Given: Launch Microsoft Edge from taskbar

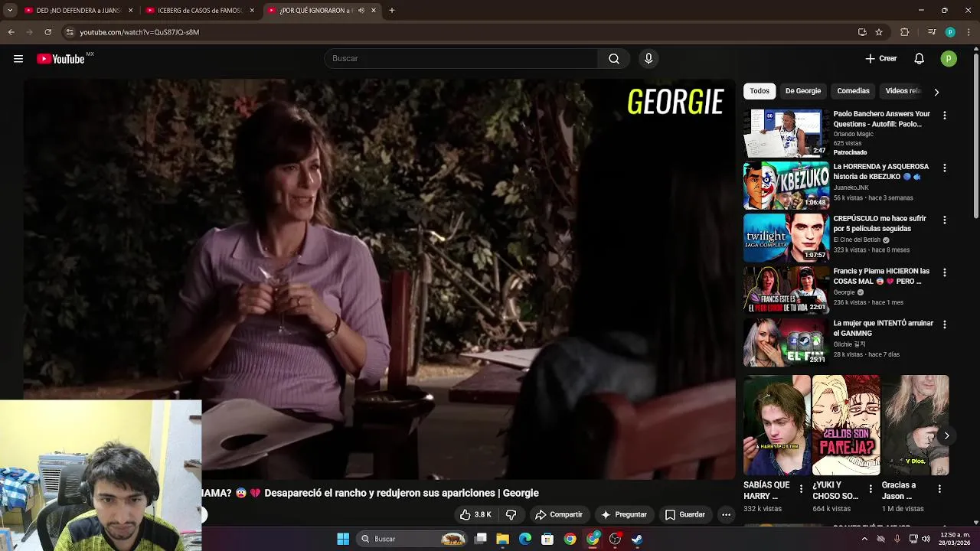Looking at the screenshot, I should point(525,539).
